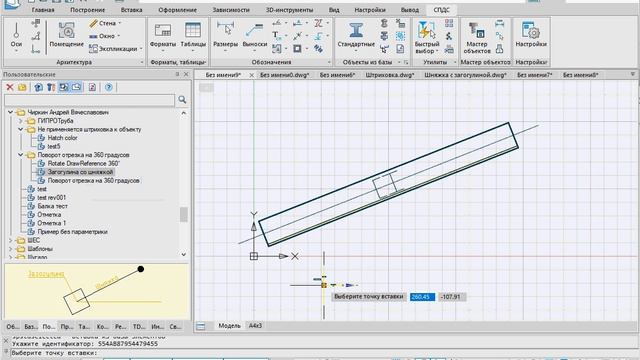Open the Оси axes tool
This screenshot has width=640, height=360.
[16, 37]
